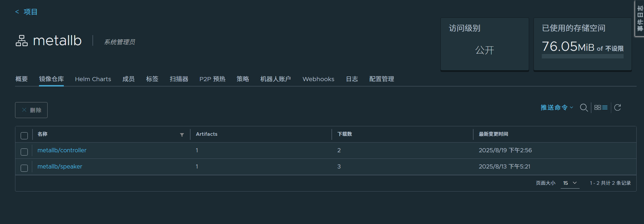644x224 pixels.
Task: Switch to the Helm Charts tab
Action: click(x=93, y=79)
